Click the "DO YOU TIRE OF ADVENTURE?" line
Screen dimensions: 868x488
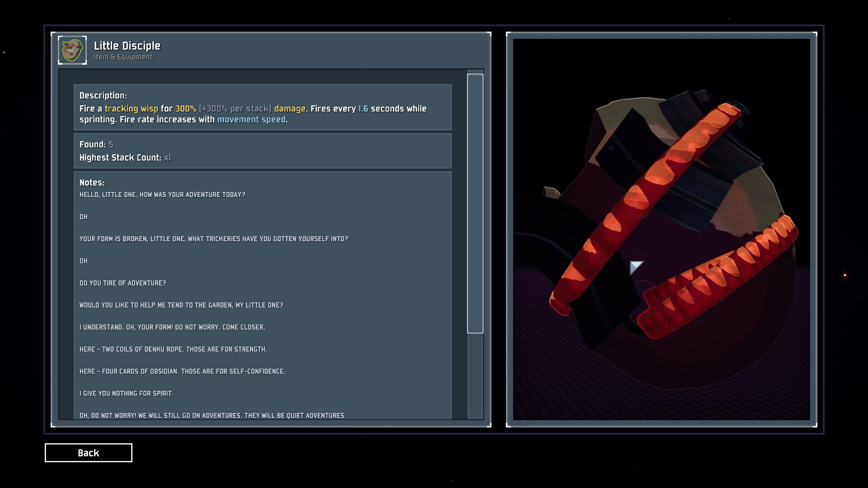pyautogui.click(x=123, y=283)
